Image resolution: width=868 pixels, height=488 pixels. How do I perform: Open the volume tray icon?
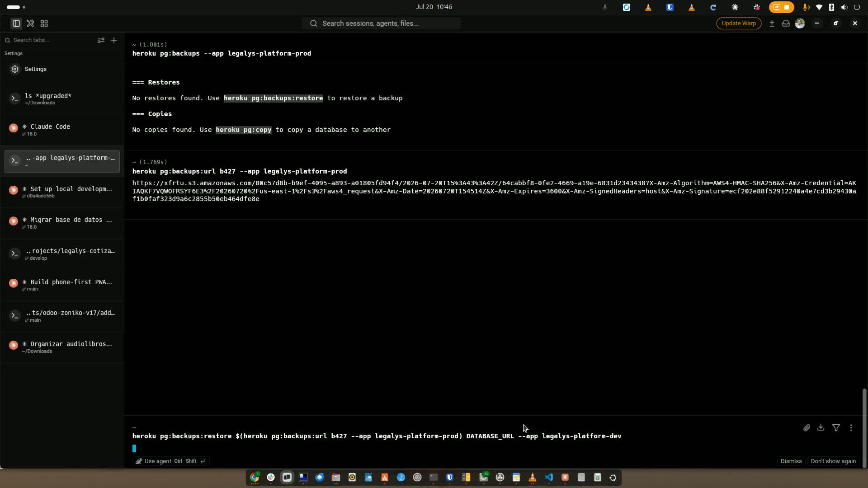point(844,7)
